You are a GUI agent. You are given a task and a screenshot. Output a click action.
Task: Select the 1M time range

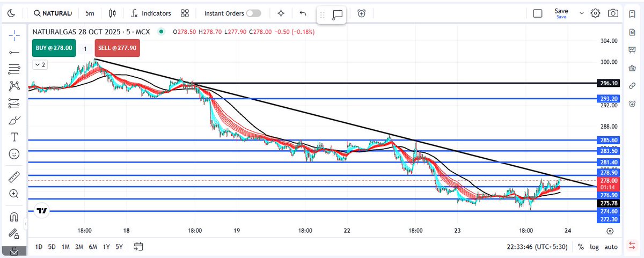tap(65, 247)
